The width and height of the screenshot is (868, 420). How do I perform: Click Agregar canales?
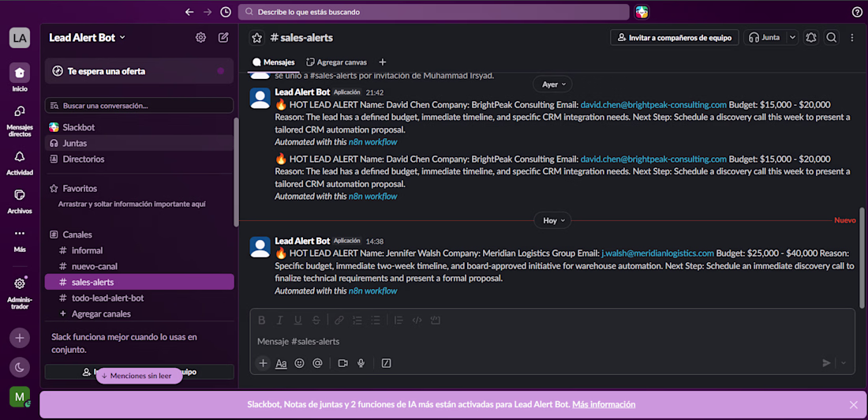point(139,313)
